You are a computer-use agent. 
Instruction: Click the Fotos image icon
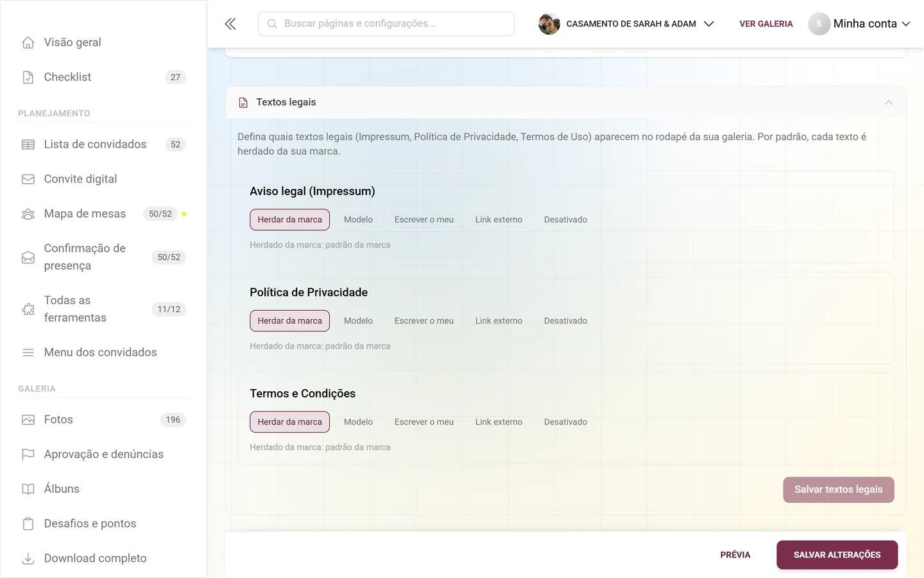(28, 420)
